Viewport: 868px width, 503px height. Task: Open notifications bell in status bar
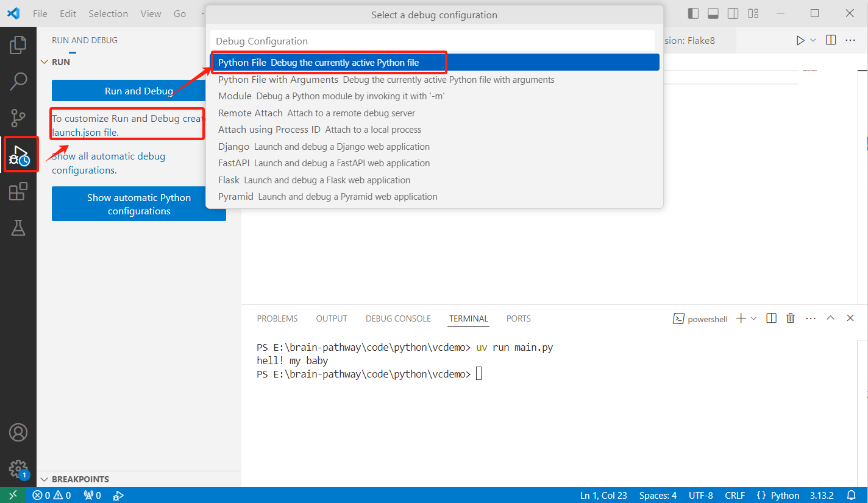coord(852,495)
